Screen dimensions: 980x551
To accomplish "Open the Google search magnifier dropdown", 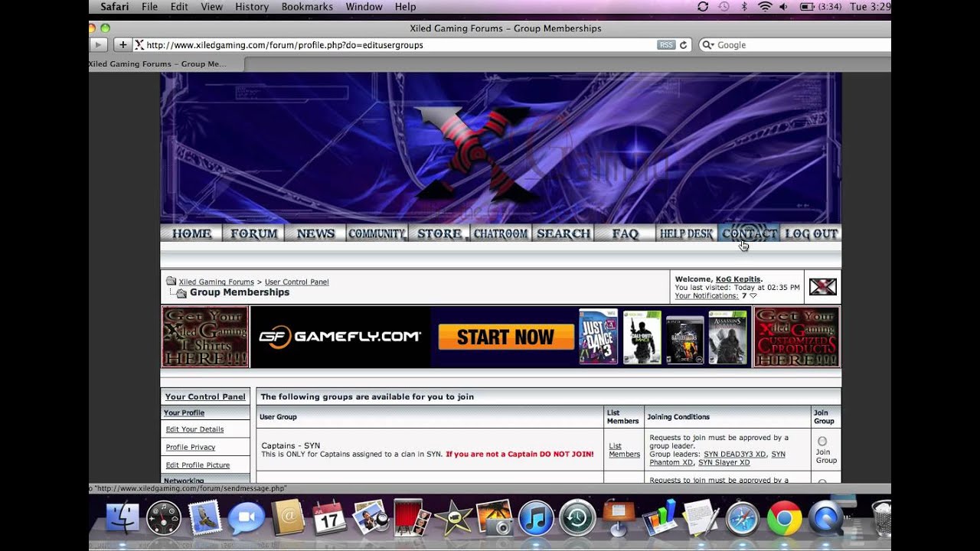I will [x=708, y=45].
